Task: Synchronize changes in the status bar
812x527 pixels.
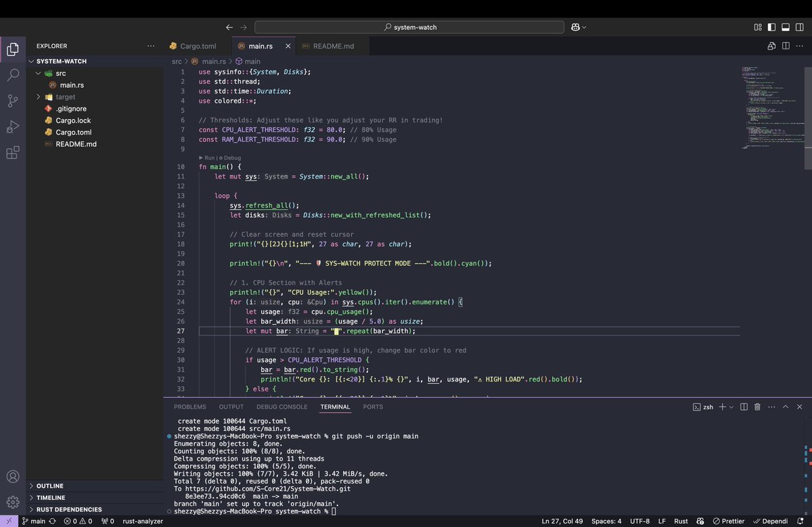Action: 52,521
